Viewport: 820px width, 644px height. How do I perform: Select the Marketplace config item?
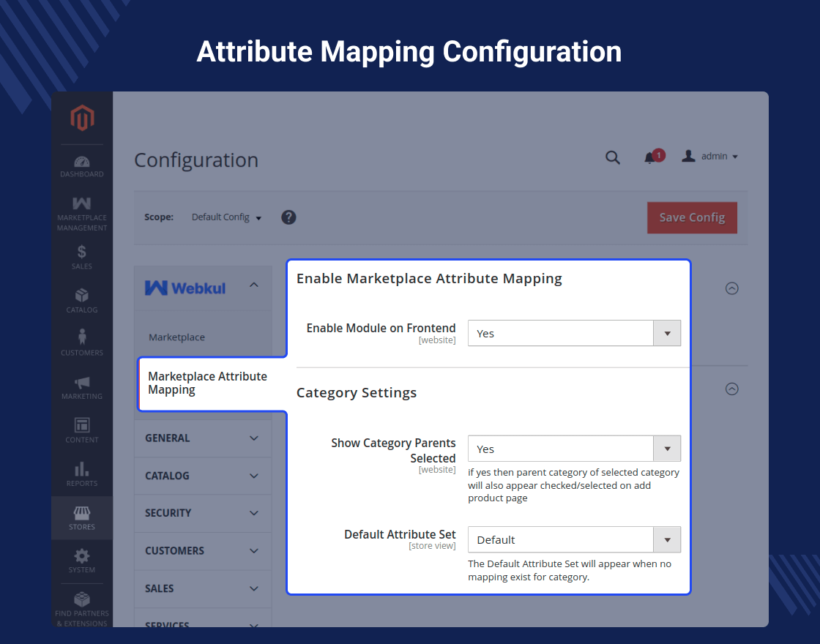pos(176,337)
